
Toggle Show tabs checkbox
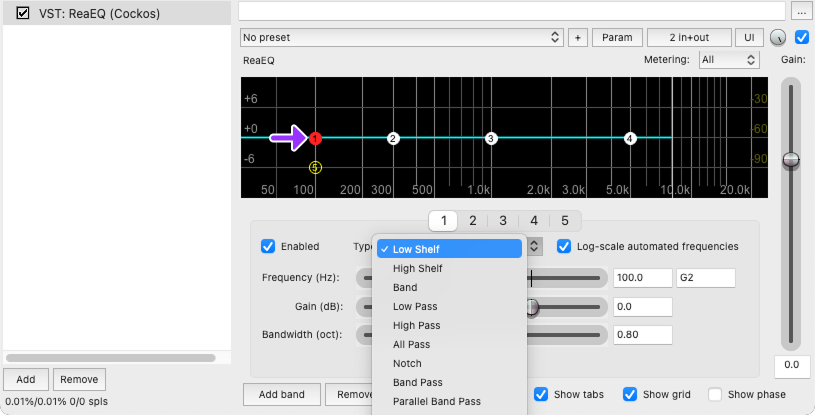[x=541, y=394]
